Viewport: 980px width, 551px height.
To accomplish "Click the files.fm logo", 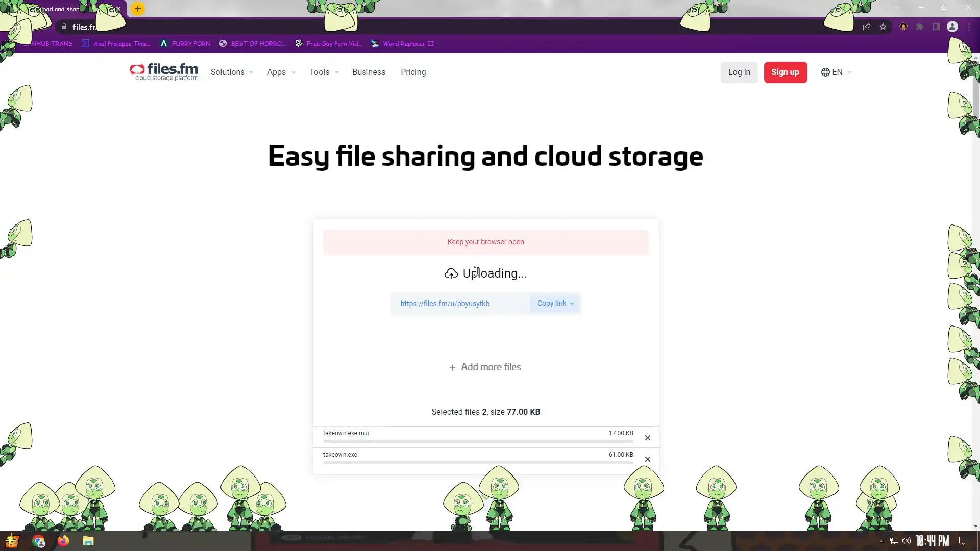I will tap(164, 72).
